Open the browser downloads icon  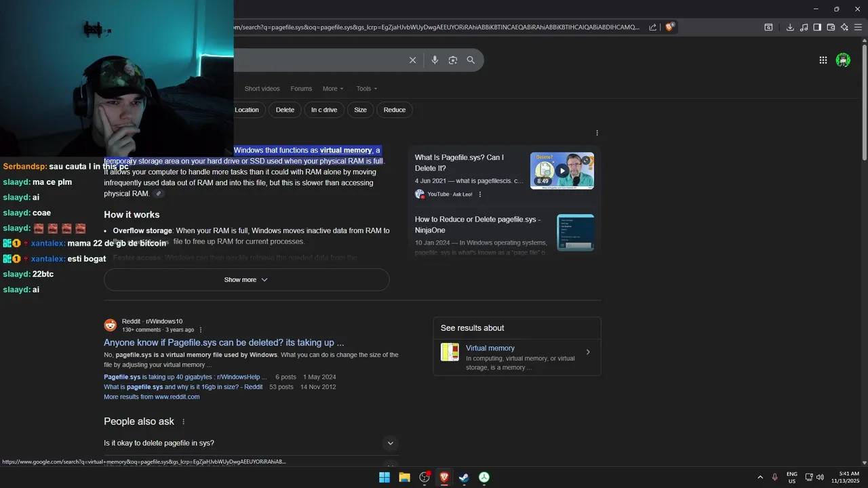click(x=790, y=27)
